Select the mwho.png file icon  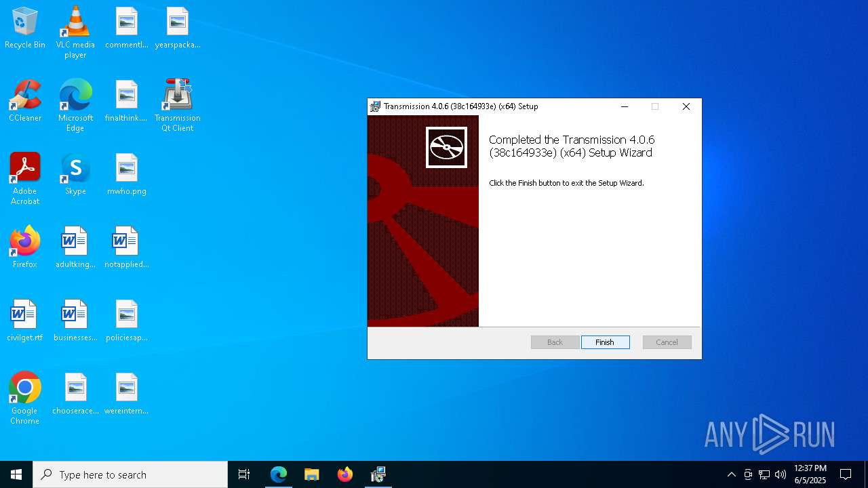(127, 175)
